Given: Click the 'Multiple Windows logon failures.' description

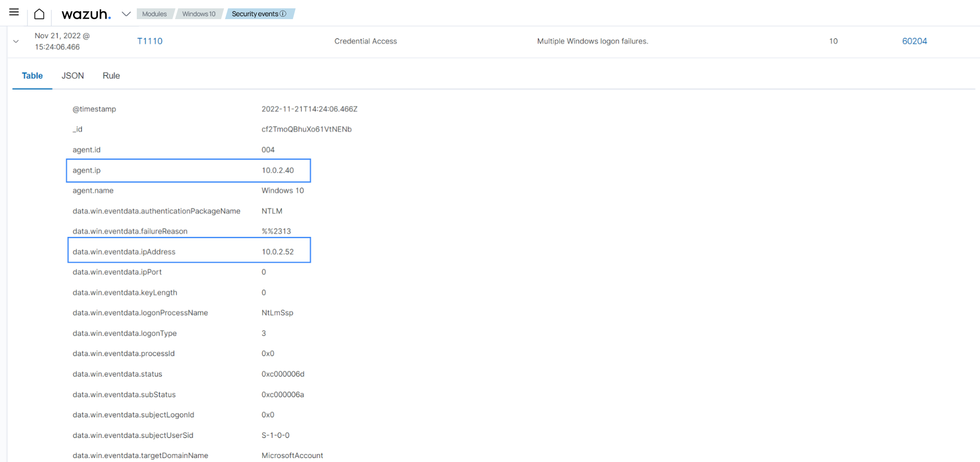Looking at the screenshot, I should click(593, 41).
